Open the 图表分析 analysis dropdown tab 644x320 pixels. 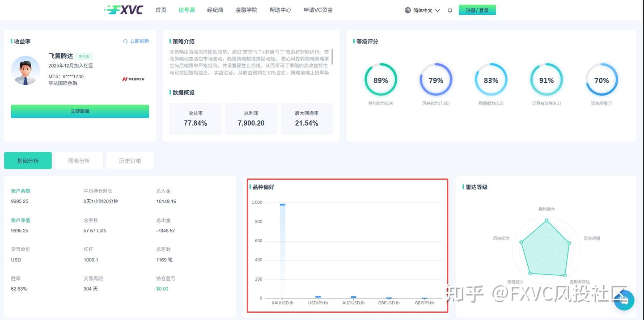click(x=79, y=160)
